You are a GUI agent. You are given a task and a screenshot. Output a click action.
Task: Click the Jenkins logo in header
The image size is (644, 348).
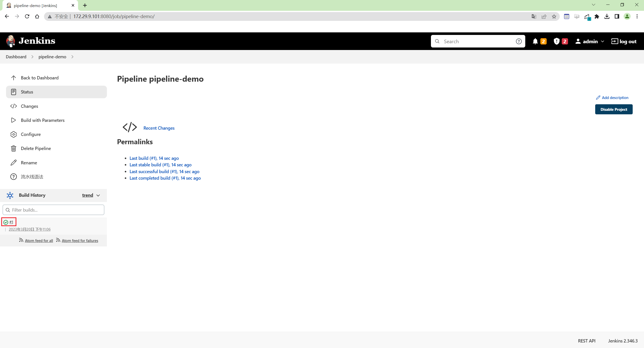click(30, 41)
